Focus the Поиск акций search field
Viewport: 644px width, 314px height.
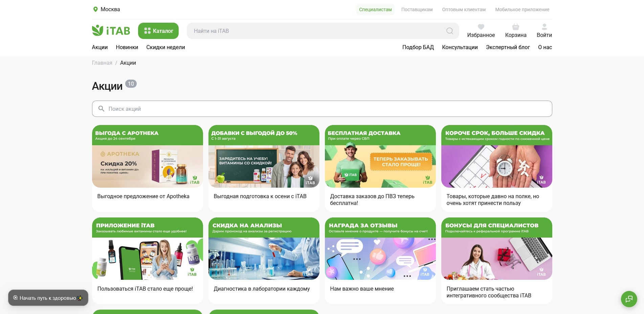pos(321,109)
